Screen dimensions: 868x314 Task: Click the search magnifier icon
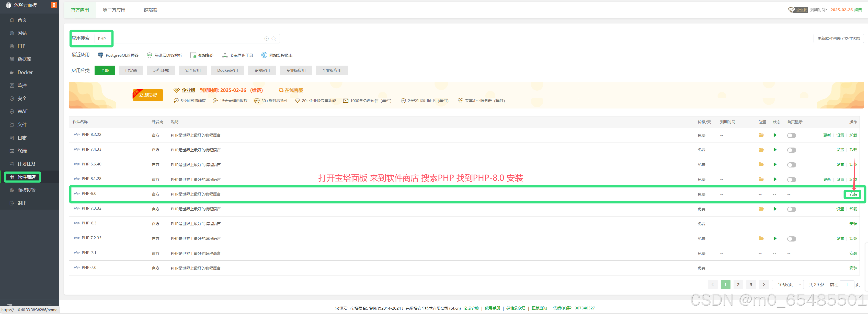pos(273,39)
